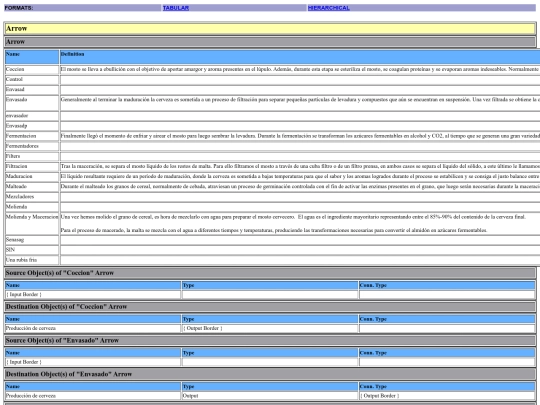The height and width of the screenshot is (405, 540).
Task: Select the Envasad name cell
Action: click(32, 90)
